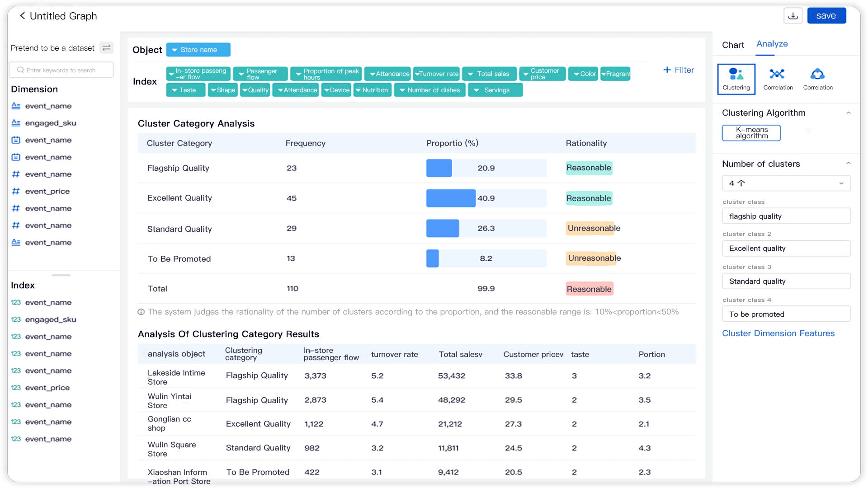868x488 pixels.
Task: Click the Excellent Quality proportion bar
Action: [451, 198]
